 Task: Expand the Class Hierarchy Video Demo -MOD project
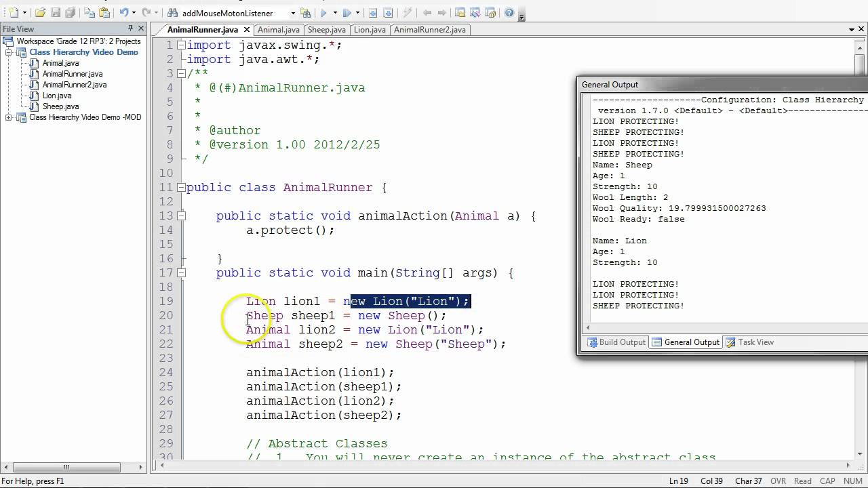point(9,117)
